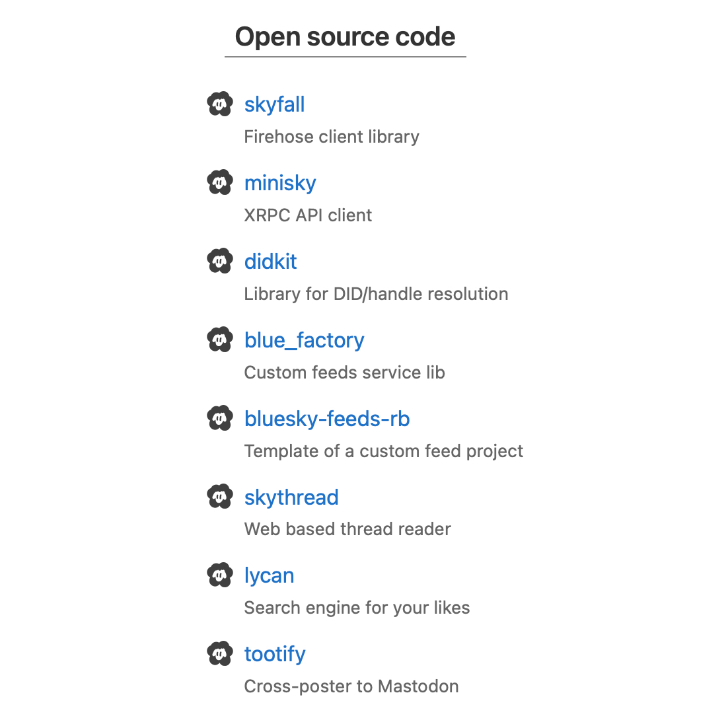Visit the bluesky-feeds-rb link
This screenshot has width=728, height=728.
pyautogui.click(x=327, y=419)
